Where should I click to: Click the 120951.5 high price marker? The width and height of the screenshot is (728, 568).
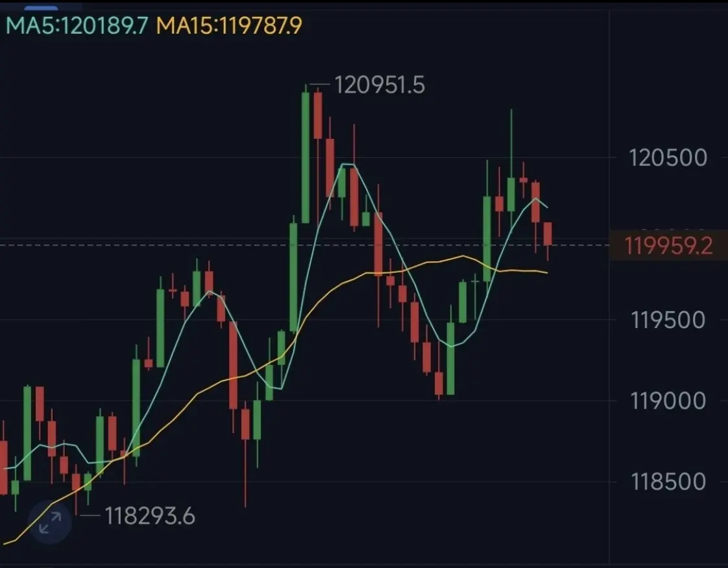(x=379, y=86)
